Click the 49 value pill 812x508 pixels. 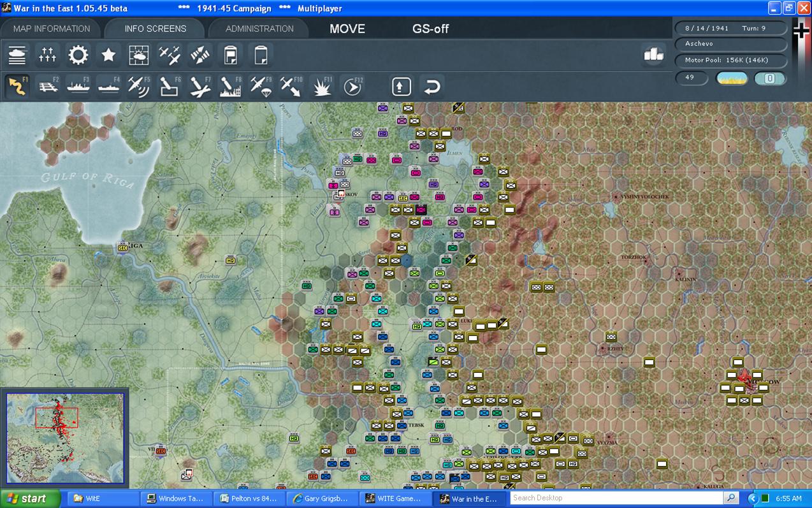692,78
